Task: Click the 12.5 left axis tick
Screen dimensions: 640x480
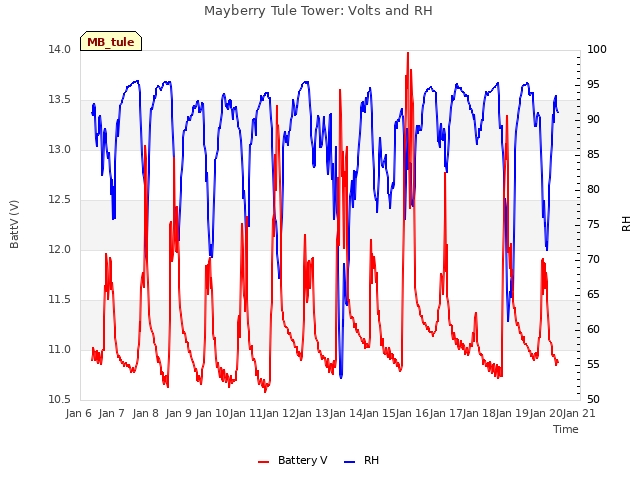Action: [59, 200]
